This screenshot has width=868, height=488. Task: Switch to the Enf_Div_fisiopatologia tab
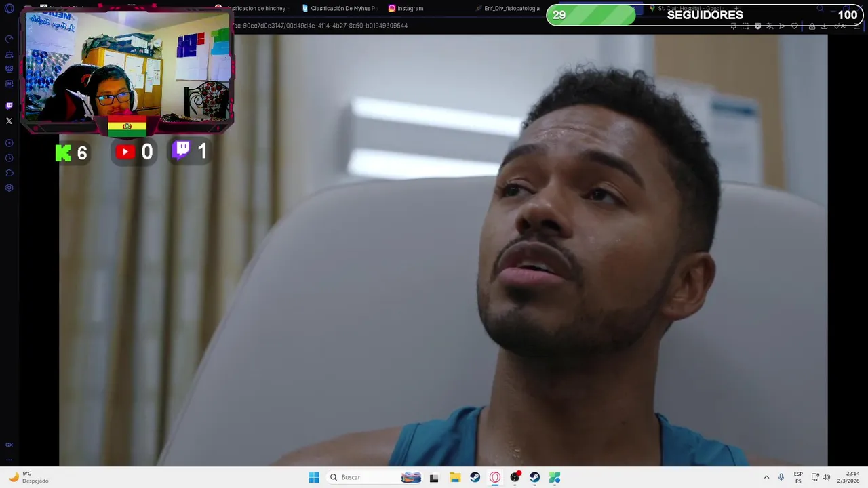(509, 8)
